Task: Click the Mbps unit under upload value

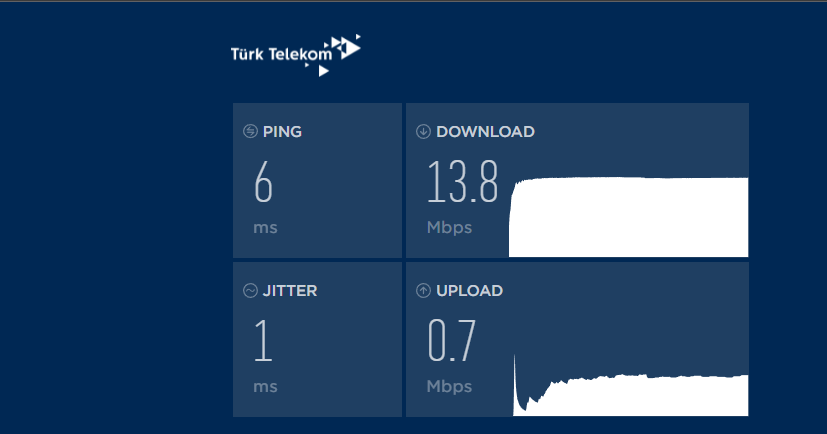Action: click(449, 387)
